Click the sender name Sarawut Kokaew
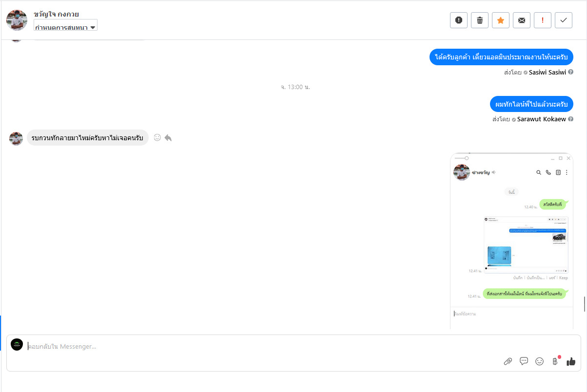This screenshot has width=587, height=392. tap(541, 119)
